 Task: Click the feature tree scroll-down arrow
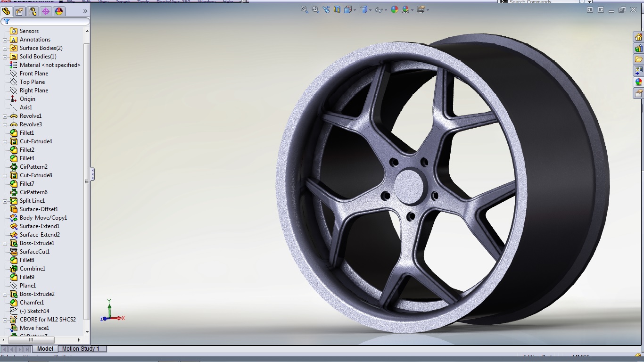[87, 332]
